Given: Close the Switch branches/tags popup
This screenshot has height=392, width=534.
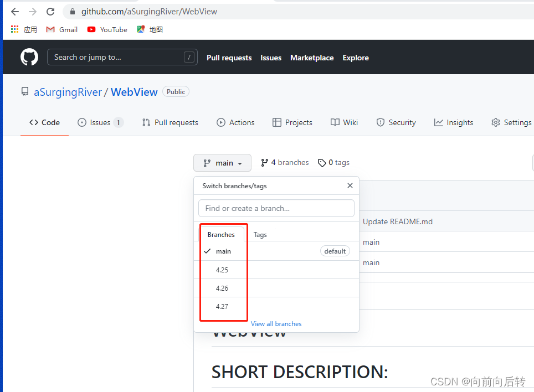Looking at the screenshot, I should click(x=350, y=185).
